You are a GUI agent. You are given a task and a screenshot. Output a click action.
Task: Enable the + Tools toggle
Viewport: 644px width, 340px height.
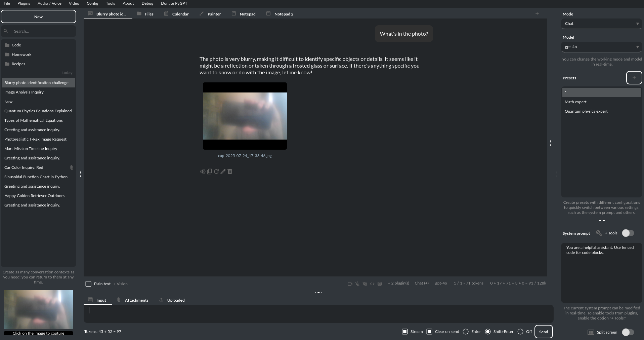coord(628,233)
